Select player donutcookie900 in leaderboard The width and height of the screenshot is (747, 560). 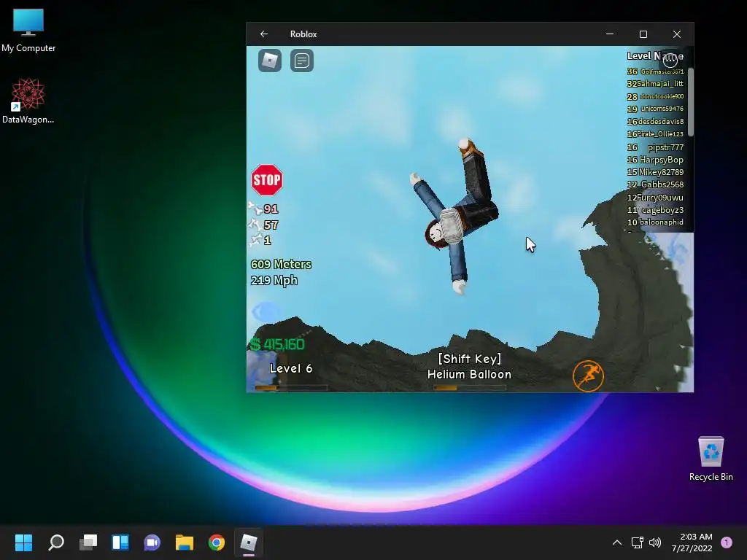(x=662, y=96)
